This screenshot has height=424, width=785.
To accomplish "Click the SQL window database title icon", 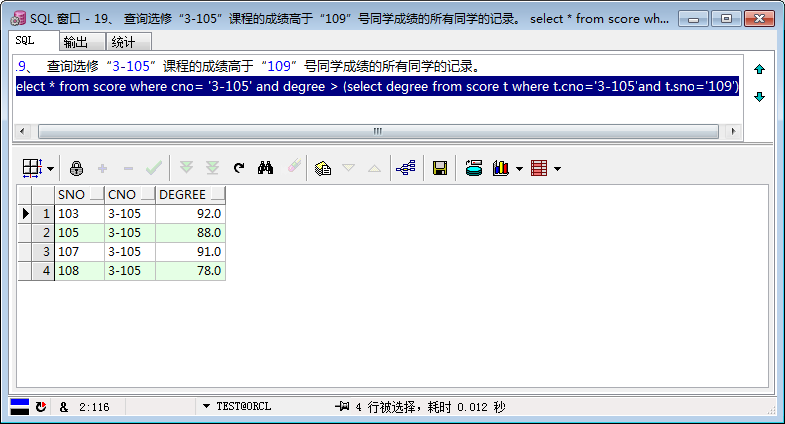I will (18, 19).
